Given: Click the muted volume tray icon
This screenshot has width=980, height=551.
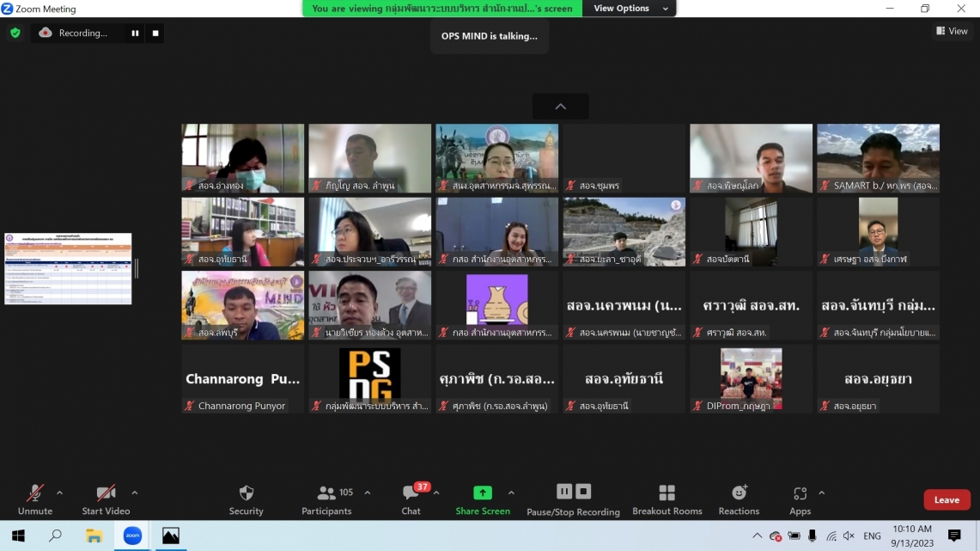Looking at the screenshot, I should point(849,536).
